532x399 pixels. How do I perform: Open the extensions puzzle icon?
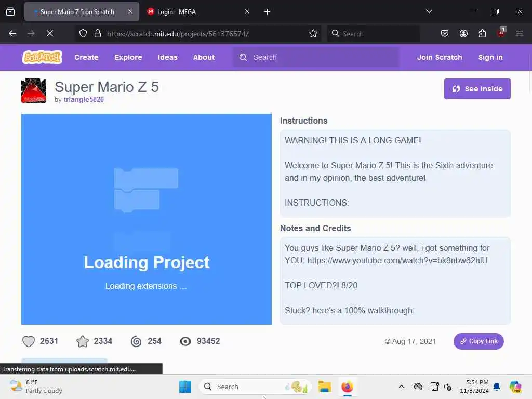482,33
